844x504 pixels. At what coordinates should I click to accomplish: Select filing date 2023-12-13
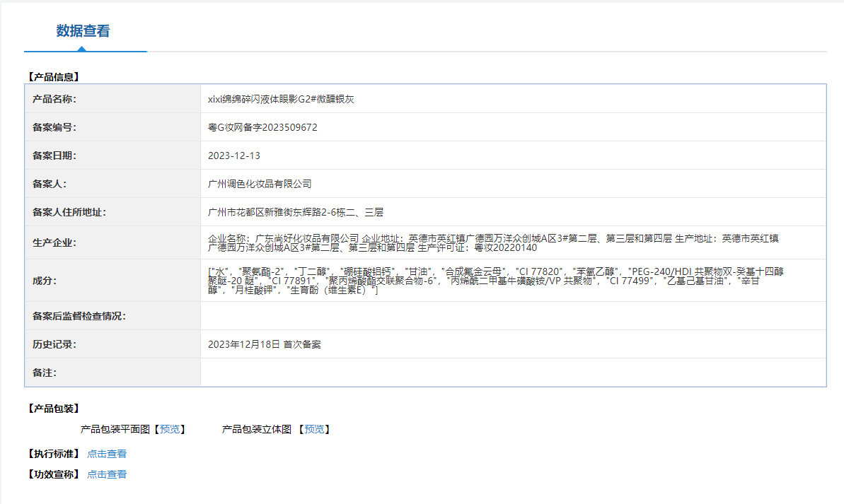click(234, 156)
